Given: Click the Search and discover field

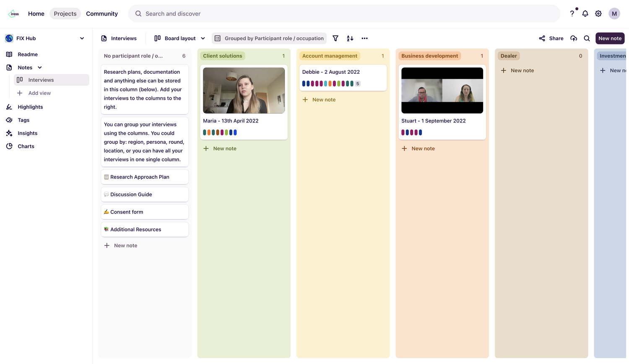Looking at the screenshot, I should point(344,13).
